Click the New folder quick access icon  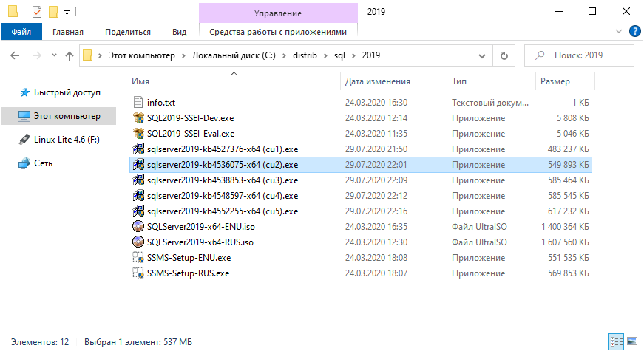53,12
